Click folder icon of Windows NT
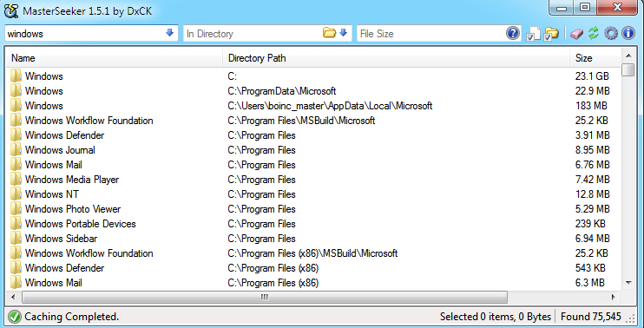Viewport: 644px width, 328px height. pyautogui.click(x=16, y=194)
